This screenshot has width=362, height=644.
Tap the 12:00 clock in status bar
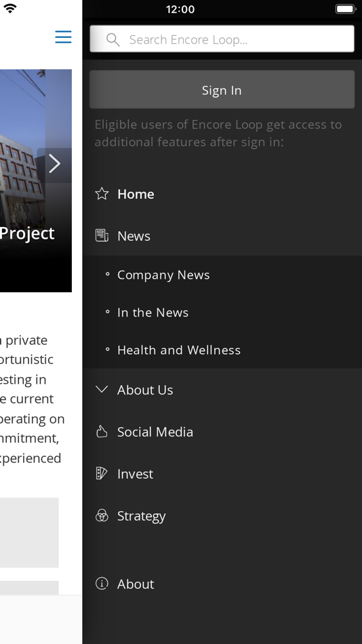click(180, 9)
